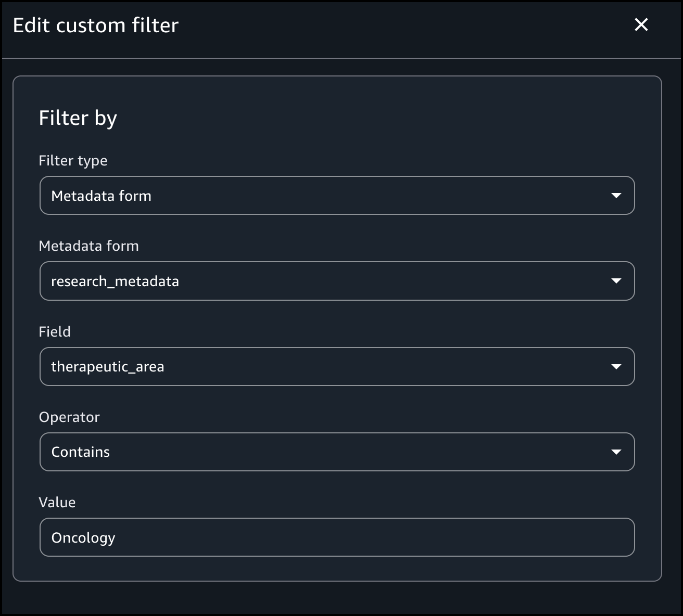Open the Filter type dropdown
Viewport: 683px width, 616px height.
coord(337,196)
